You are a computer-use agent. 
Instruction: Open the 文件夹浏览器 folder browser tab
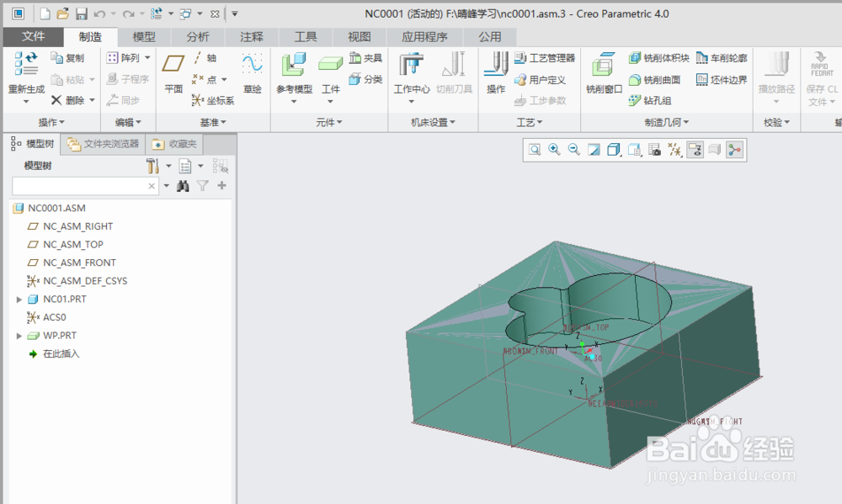104,144
